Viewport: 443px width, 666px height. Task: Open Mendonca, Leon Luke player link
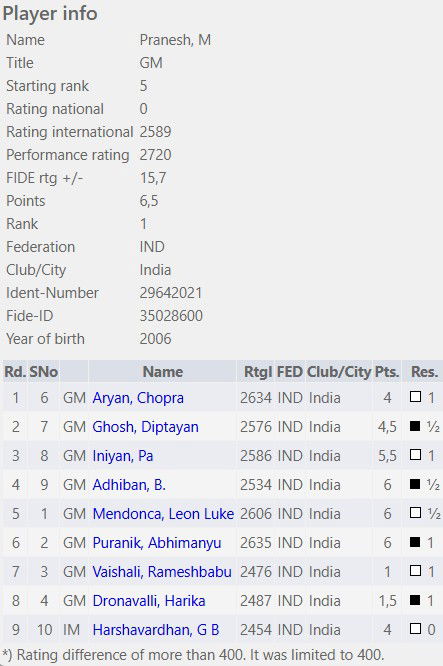pos(163,514)
